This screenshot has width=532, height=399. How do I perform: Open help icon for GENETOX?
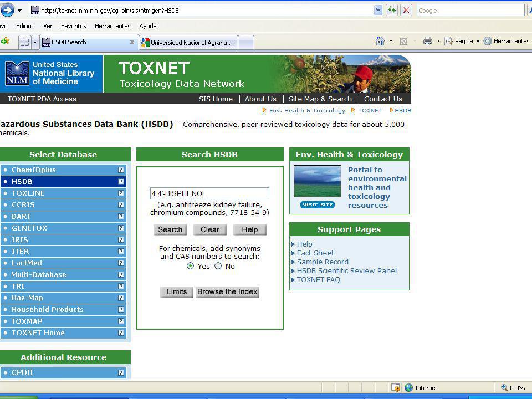coord(121,228)
